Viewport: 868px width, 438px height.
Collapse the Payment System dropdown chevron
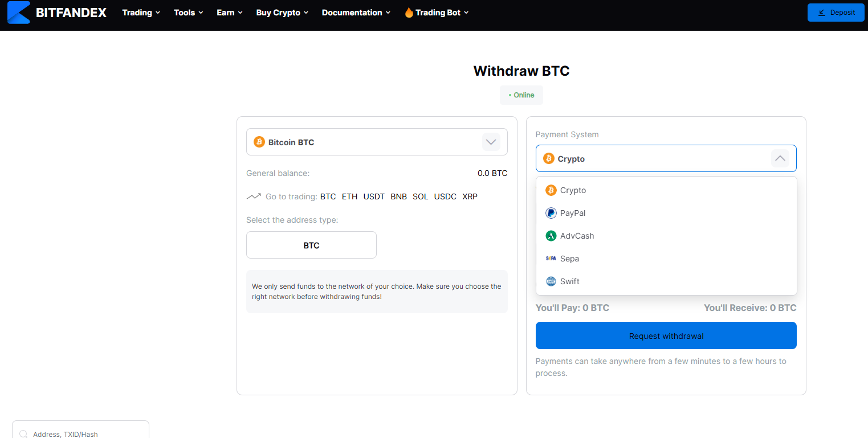point(780,158)
